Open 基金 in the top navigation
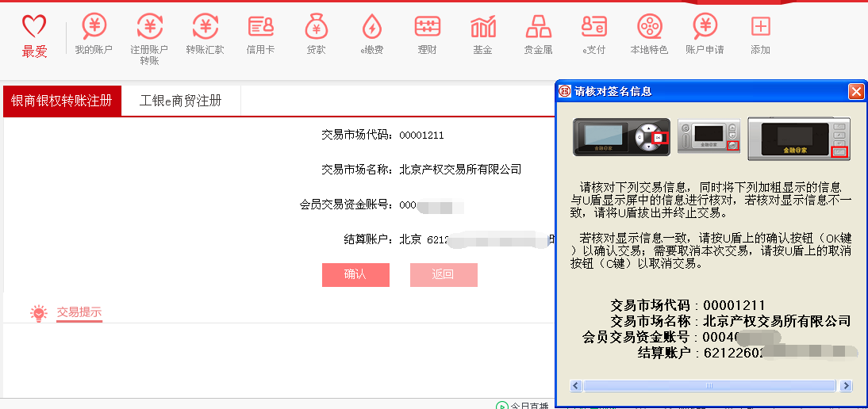This screenshot has height=409, width=868. pyautogui.click(x=482, y=34)
